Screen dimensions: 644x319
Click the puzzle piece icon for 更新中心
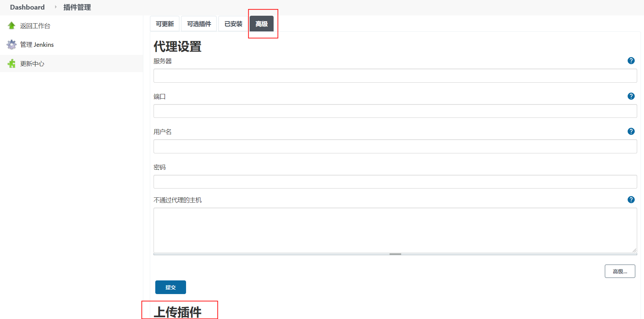[12, 64]
